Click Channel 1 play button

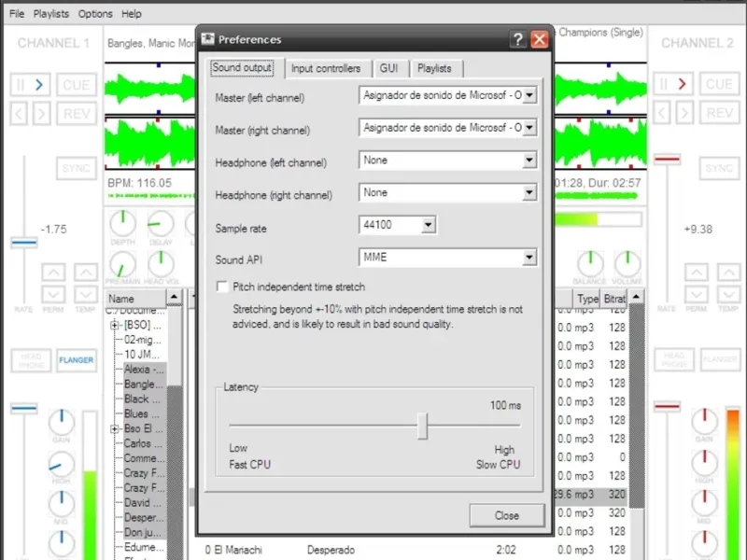click(30, 85)
